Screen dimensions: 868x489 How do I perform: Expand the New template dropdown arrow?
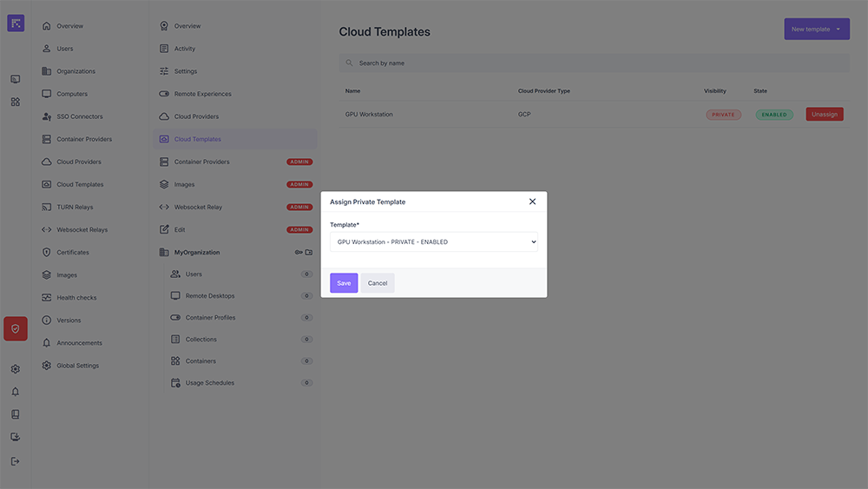click(839, 30)
